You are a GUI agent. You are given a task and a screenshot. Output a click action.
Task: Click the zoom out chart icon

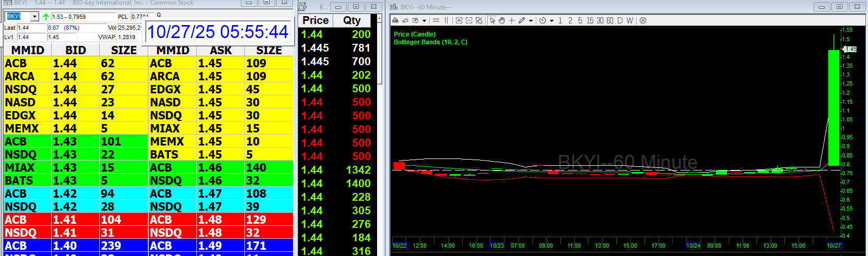click(469, 20)
